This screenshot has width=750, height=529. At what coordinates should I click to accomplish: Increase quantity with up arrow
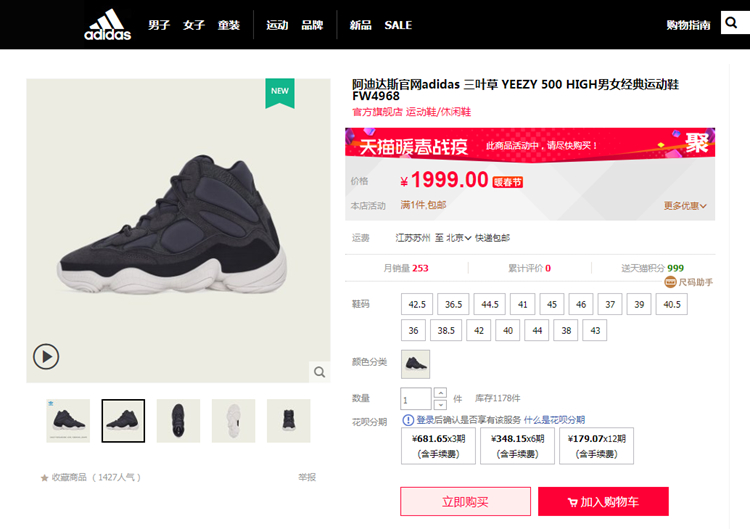pyautogui.click(x=440, y=393)
